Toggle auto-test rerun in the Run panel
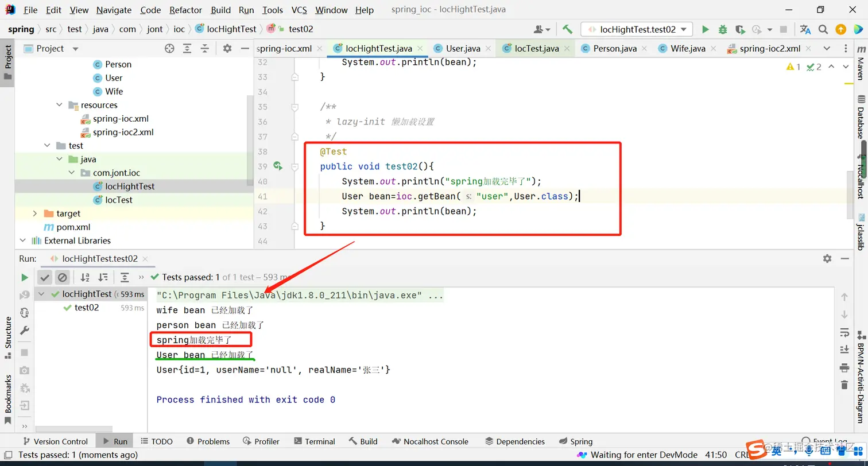The image size is (868, 466). (x=24, y=313)
